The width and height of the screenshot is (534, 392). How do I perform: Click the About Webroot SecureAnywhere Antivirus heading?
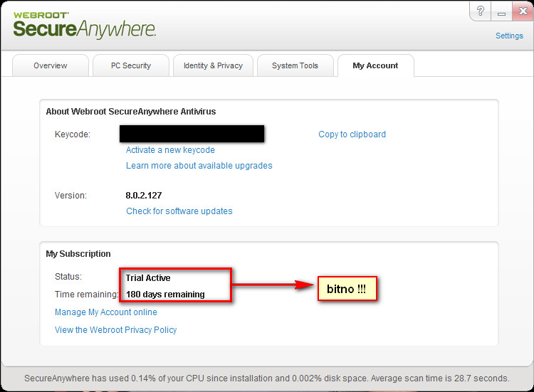(131, 112)
